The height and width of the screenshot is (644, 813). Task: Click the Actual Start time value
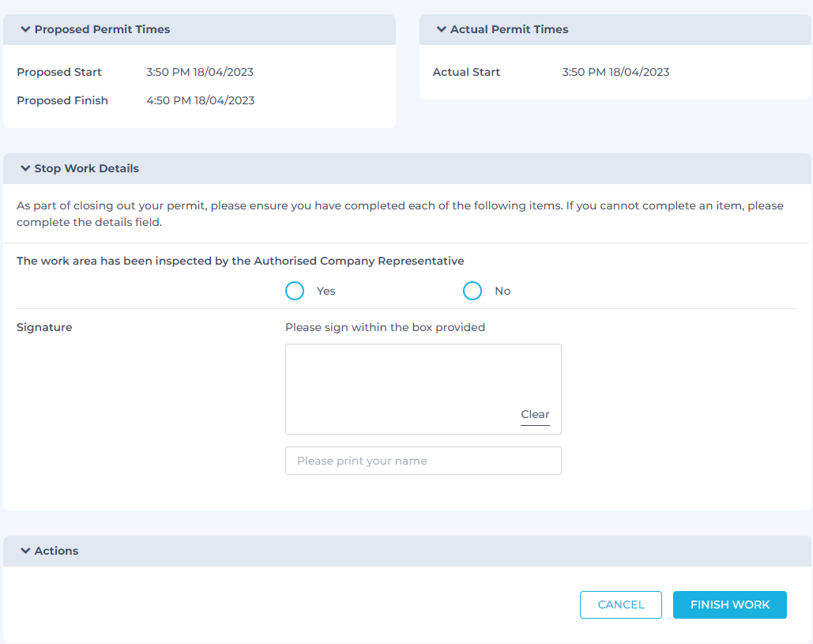pos(615,73)
